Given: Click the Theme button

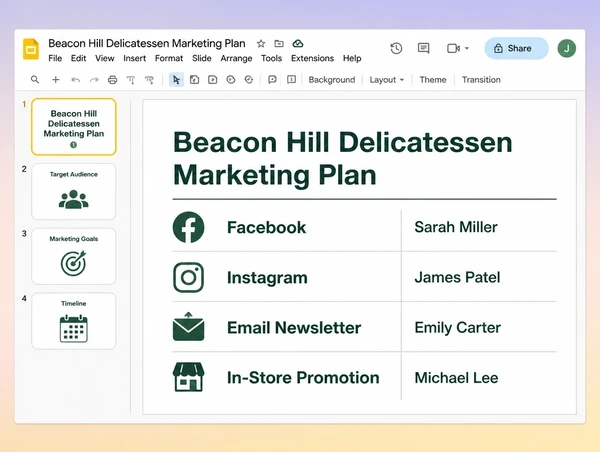Looking at the screenshot, I should [x=433, y=80].
